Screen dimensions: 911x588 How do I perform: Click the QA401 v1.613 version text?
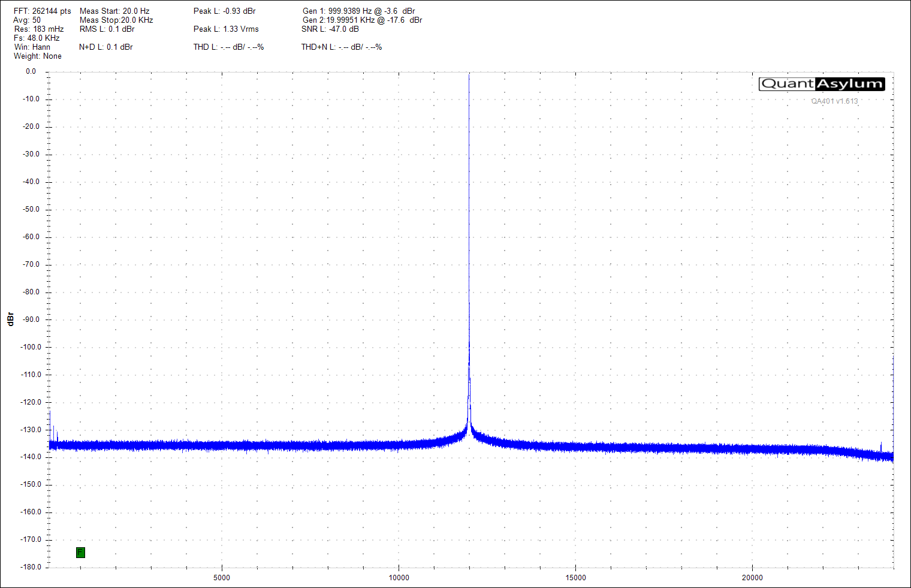tap(835, 101)
